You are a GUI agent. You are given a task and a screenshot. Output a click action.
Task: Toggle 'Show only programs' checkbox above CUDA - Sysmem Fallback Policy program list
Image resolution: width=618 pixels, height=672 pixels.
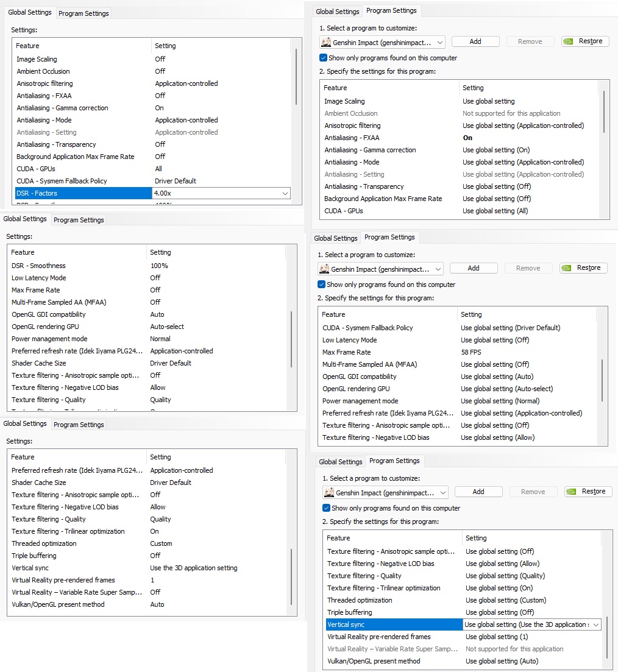pyautogui.click(x=322, y=284)
